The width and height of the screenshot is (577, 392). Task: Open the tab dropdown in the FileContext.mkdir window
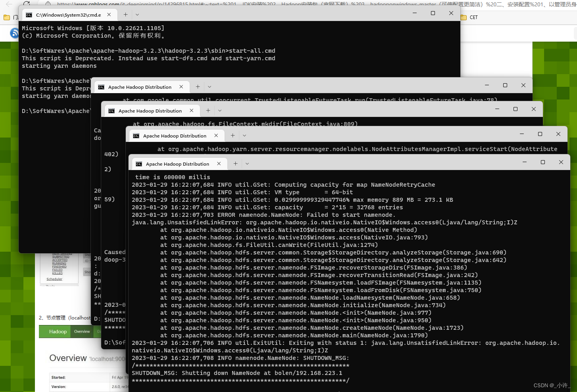point(220,111)
